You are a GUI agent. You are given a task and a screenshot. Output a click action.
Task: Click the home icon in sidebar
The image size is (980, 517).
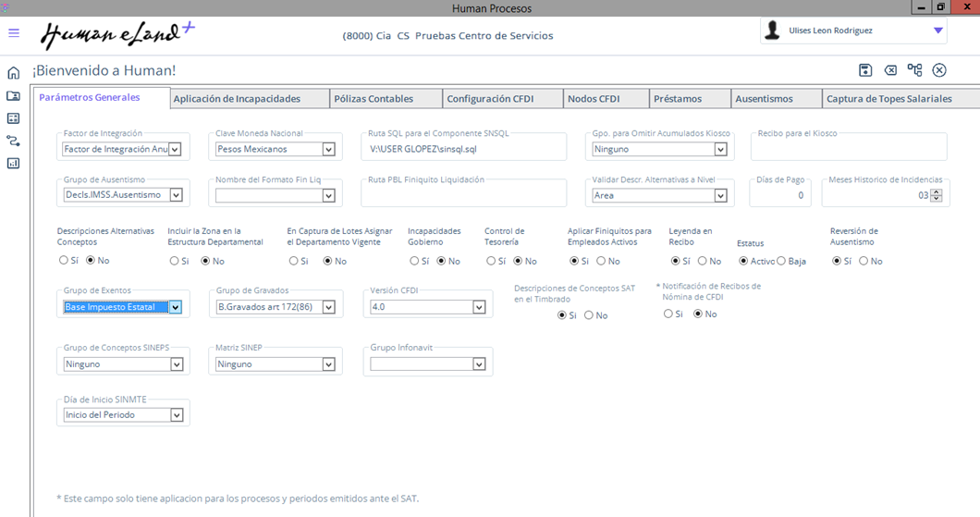pos(13,73)
